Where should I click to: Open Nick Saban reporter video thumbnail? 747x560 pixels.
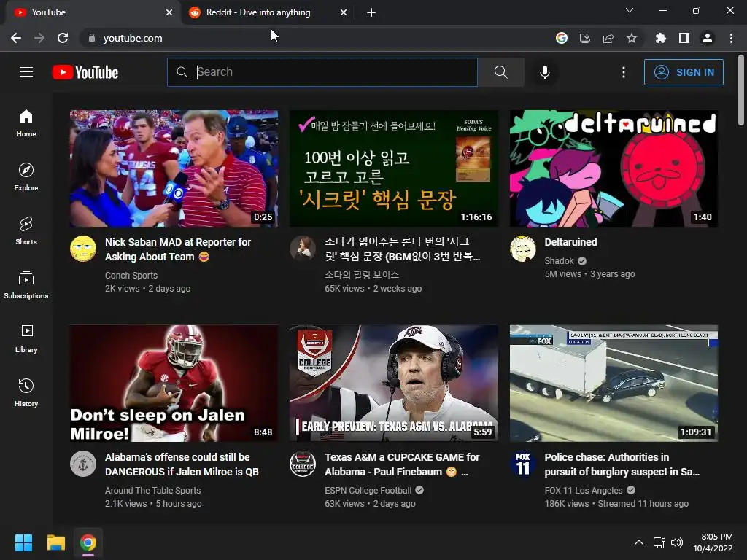174,168
